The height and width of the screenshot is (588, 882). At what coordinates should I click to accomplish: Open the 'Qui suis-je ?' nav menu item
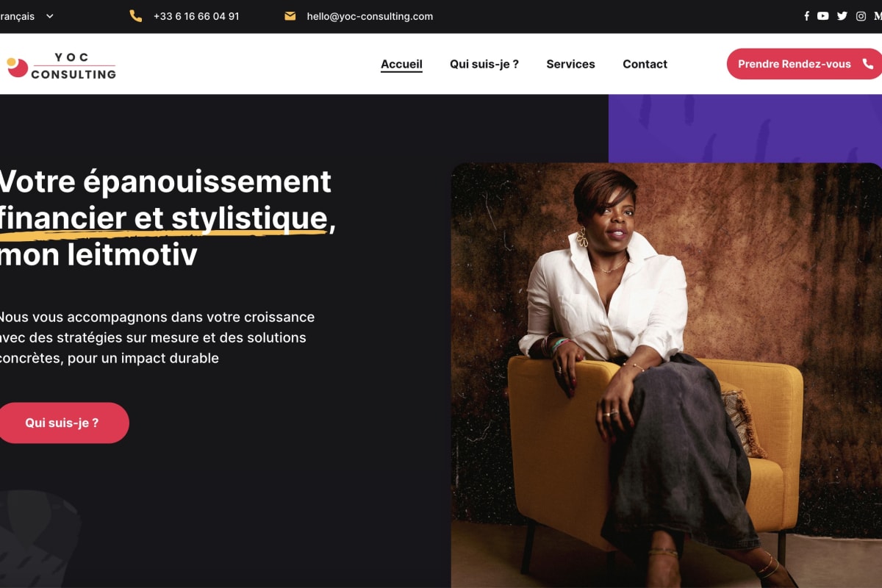tap(484, 64)
